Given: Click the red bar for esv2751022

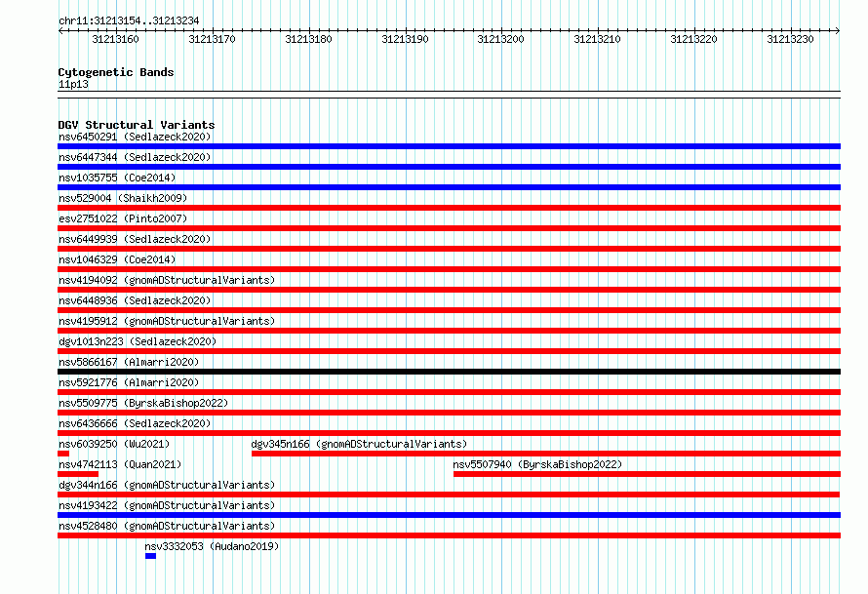Looking at the screenshot, I should (x=449, y=228).
